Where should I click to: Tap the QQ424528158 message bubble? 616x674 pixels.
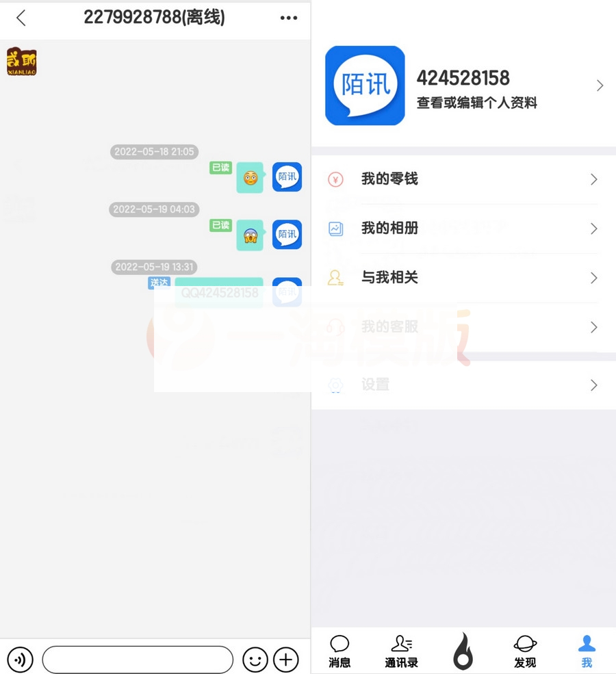click(219, 292)
